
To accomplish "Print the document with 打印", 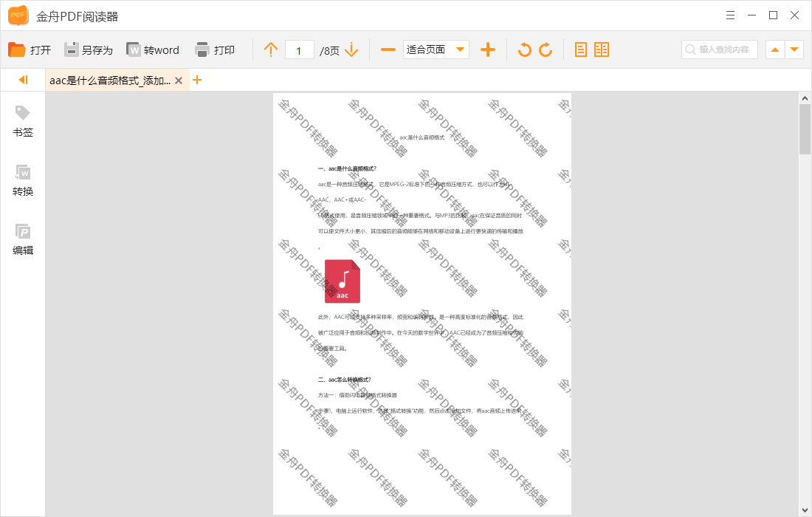I will pyautogui.click(x=215, y=49).
